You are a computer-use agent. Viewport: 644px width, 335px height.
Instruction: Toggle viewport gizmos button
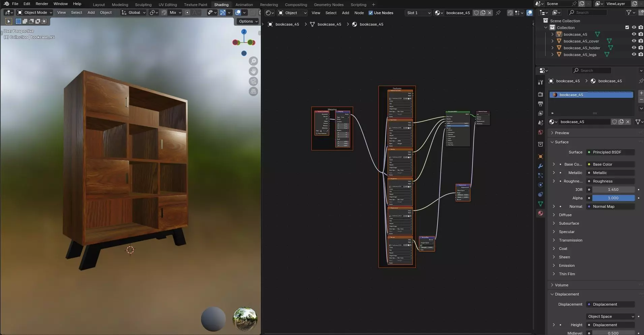click(223, 12)
